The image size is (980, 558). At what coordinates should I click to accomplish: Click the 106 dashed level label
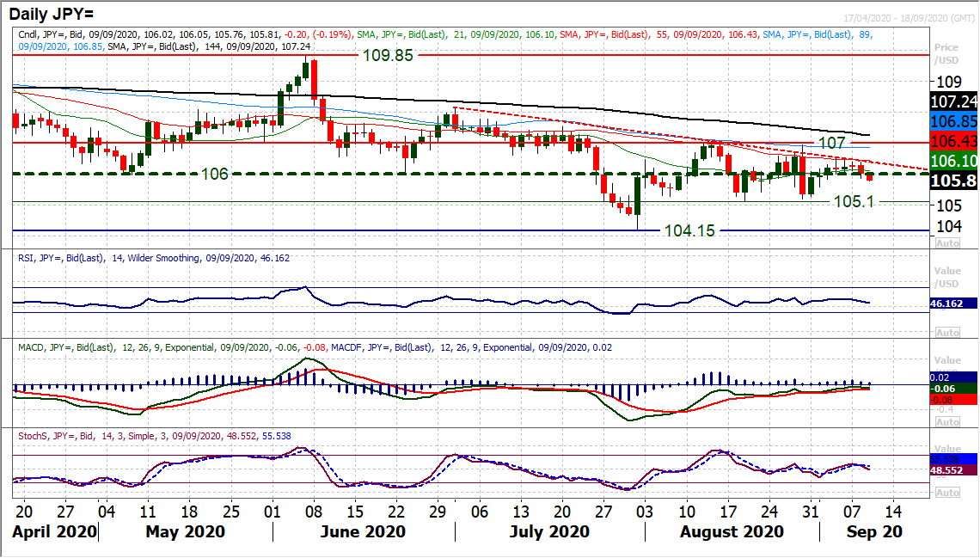pos(215,174)
